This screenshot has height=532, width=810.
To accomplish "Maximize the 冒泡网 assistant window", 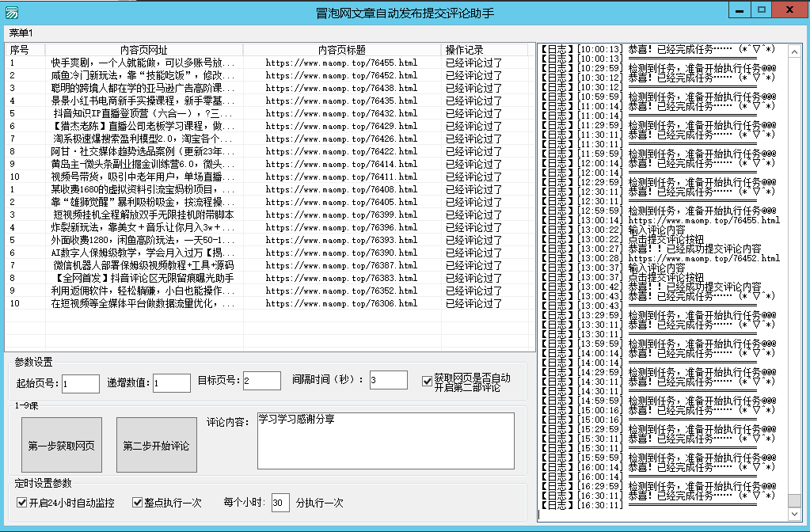I will (x=761, y=9).
